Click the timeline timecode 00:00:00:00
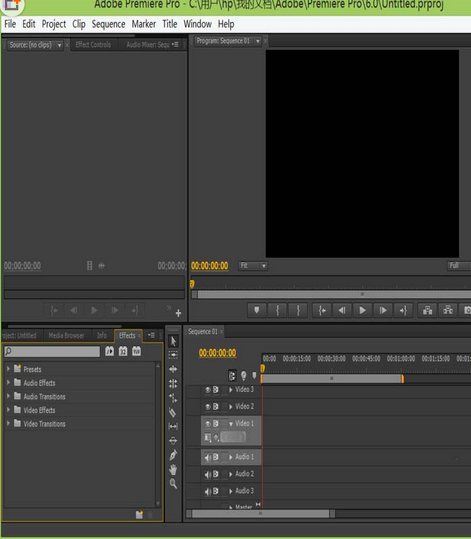 coord(217,353)
